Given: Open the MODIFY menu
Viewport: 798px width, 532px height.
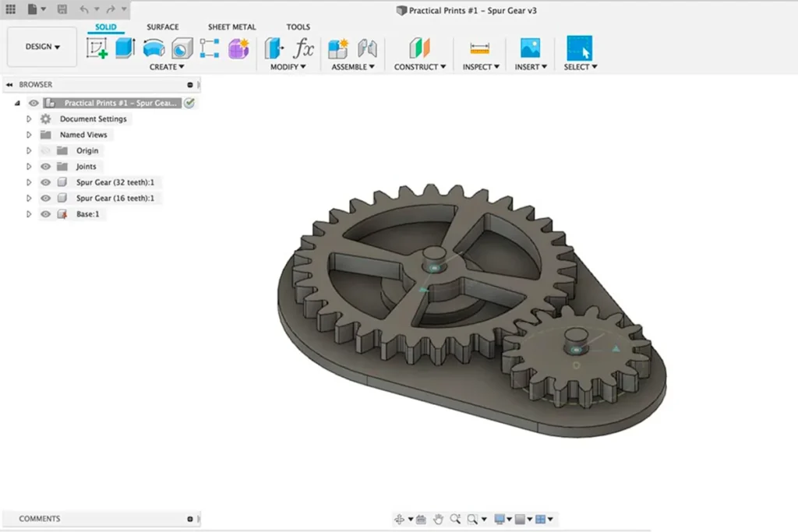Looking at the screenshot, I should click(x=288, y=67).
